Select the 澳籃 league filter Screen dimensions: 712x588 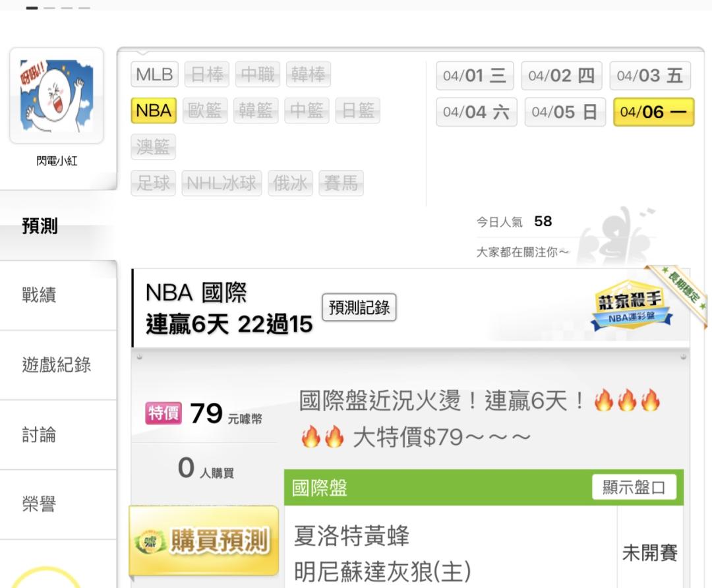pyautogui.click(x=153, y=146)
